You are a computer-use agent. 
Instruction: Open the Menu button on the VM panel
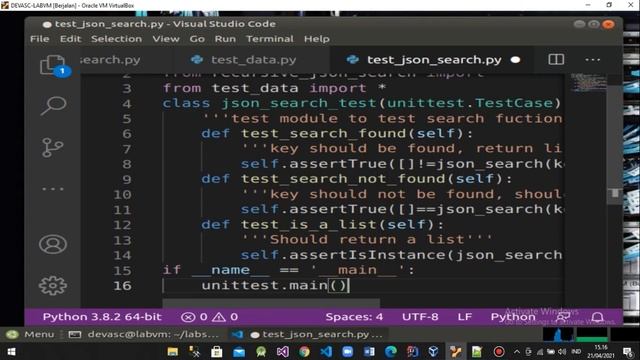coord(31,334)
